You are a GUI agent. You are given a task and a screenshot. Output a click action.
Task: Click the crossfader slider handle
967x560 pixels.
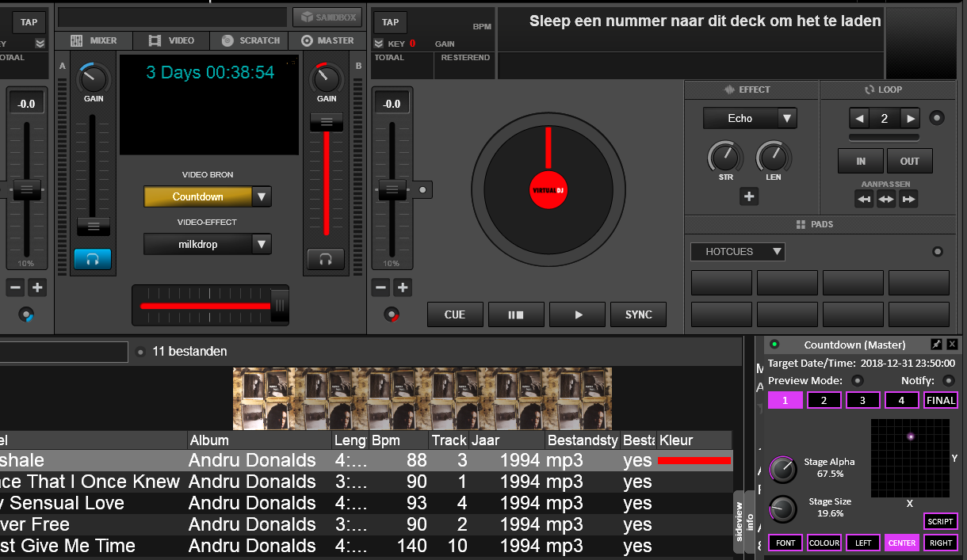(x=279, y=306)
